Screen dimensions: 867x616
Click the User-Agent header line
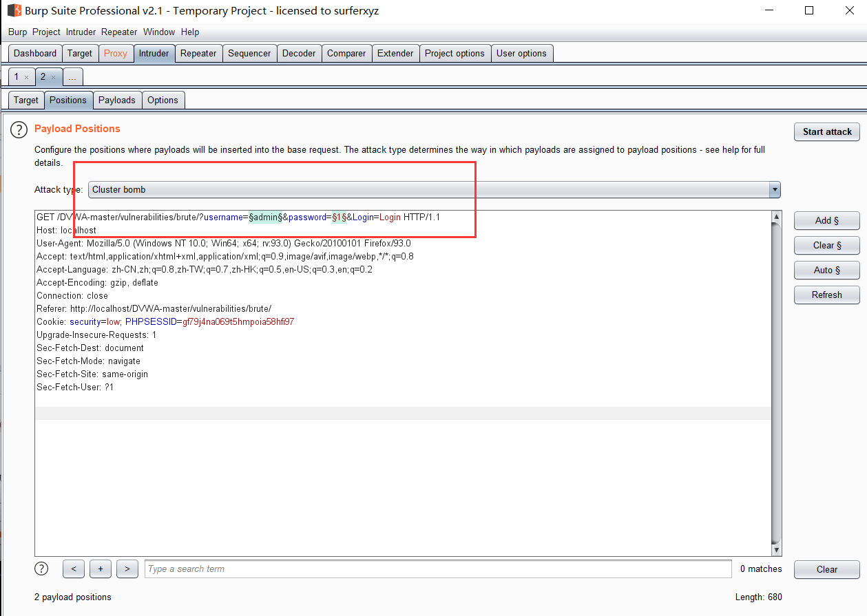pyautogui.click(x=224, y=244)
